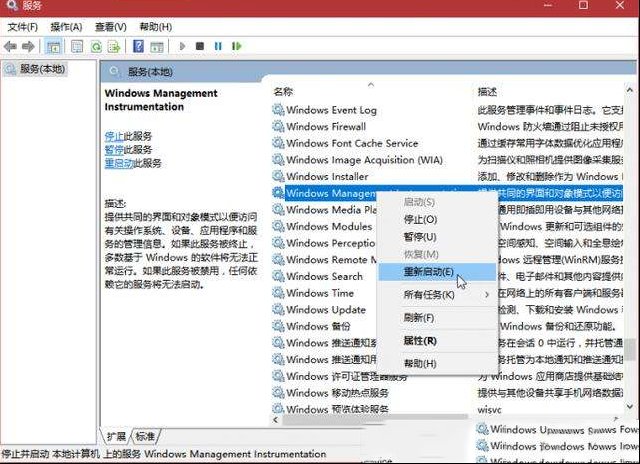Toggle the show/hide console tree icon
The width and height of the screenshot is (640, 464).
tap(53, 47)
